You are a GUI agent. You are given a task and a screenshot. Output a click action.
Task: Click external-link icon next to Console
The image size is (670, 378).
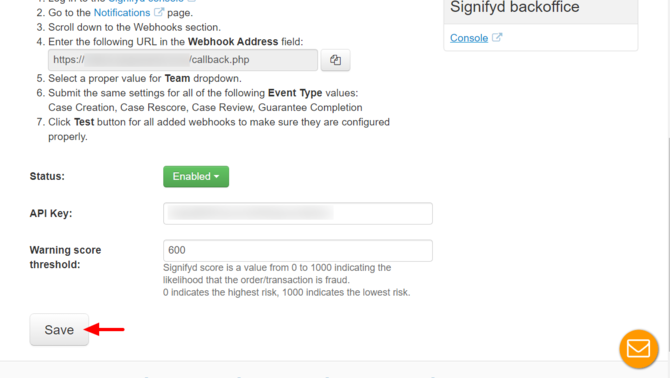point(497,37)
